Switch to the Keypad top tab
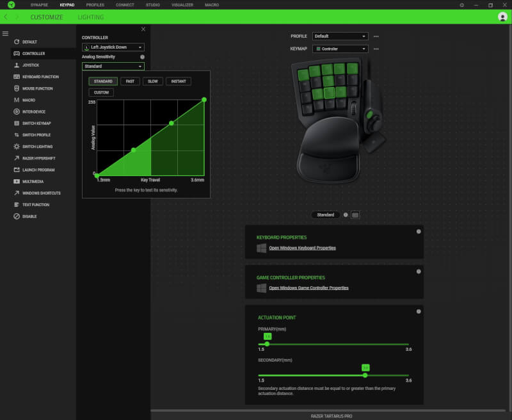 [67, 5]
